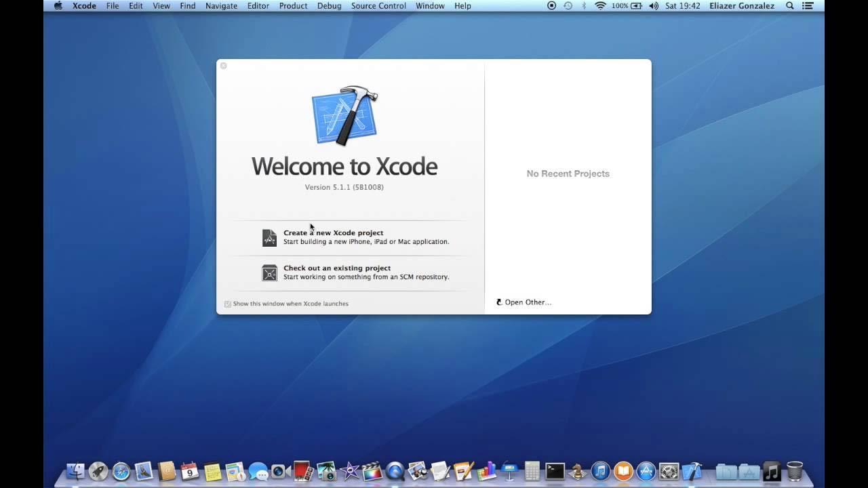
Task: Open FaceTime from the dock
Action: (x=281, y=471)
